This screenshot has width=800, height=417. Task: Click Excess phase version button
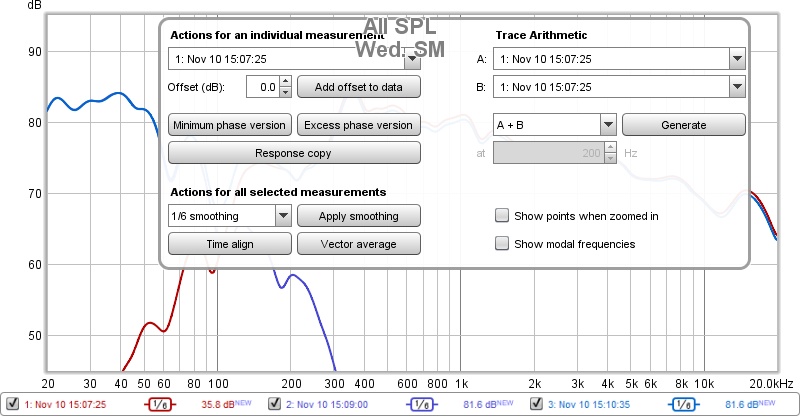coord(359,125)
